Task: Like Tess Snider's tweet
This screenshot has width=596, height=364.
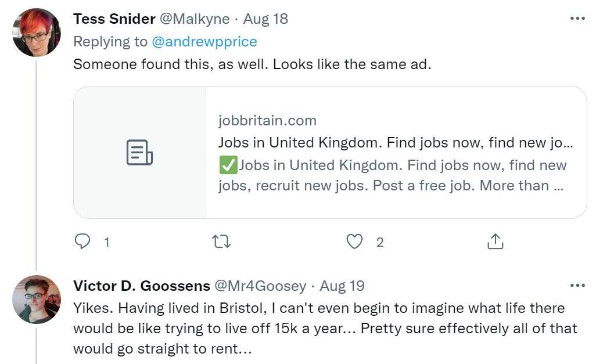Action: coord(354,242)
